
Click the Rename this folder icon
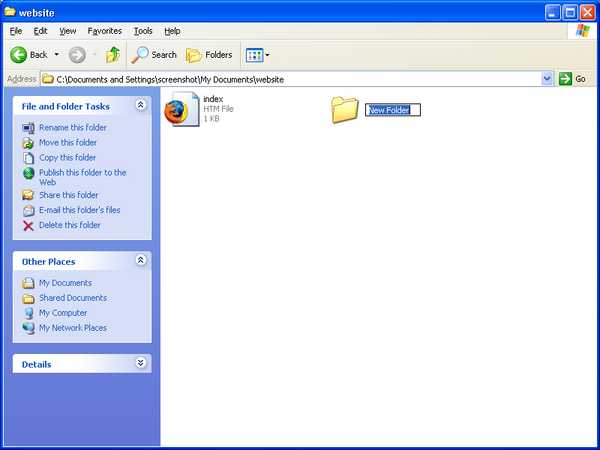28,128
